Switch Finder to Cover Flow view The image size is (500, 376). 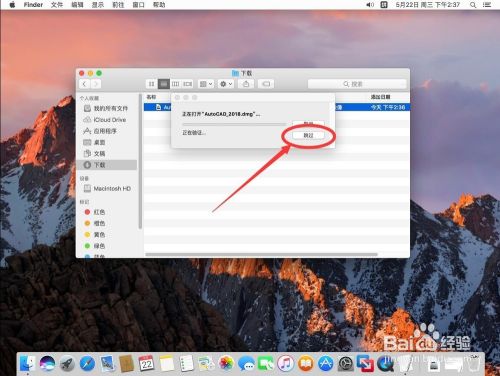pyautogui.click(x=188, y=84)
